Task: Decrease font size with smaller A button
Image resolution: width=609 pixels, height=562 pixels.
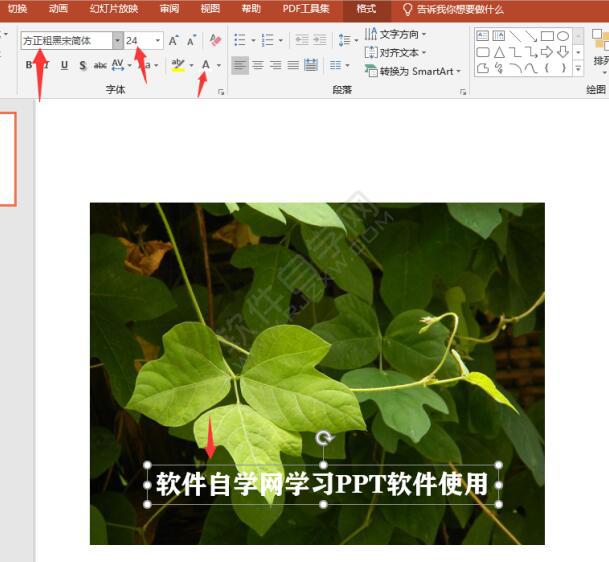Action: tap(191, 40)
